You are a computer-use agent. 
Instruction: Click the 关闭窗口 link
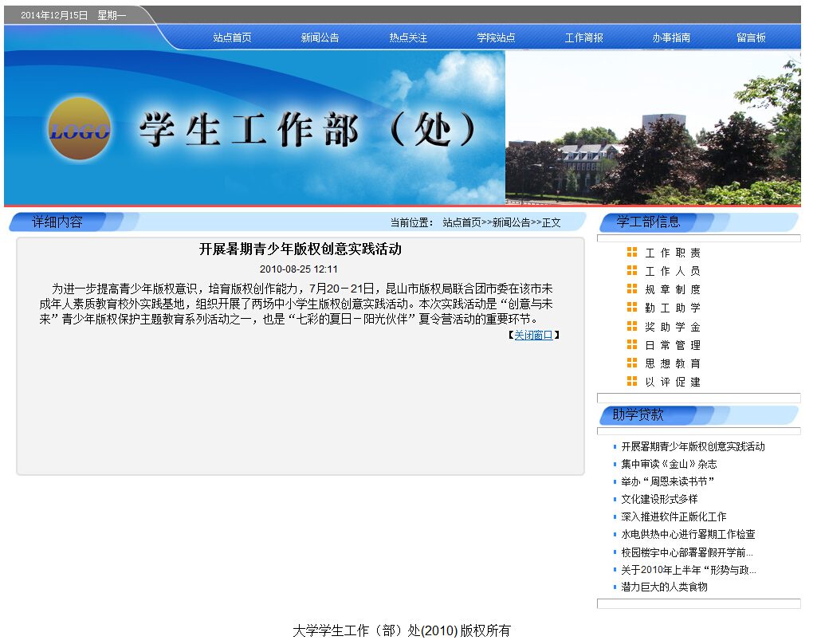coord(533,335)
